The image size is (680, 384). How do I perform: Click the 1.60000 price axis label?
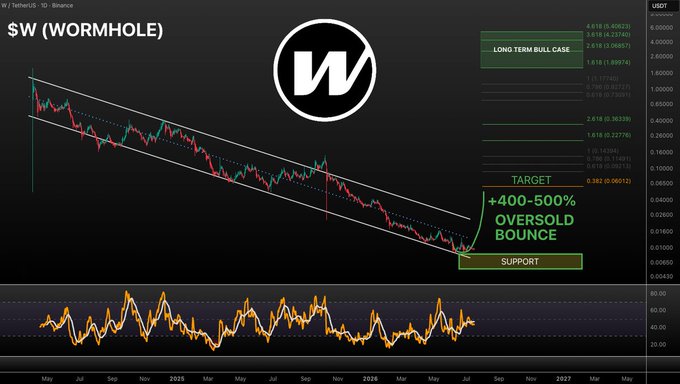(x=661, y=73)
